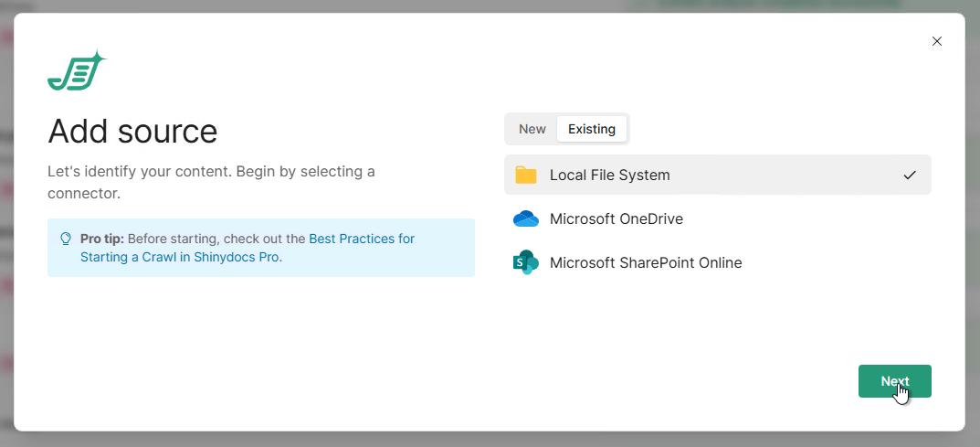This screenshot has width=980, height=447.
Task: Click the Add source heading
Action: (132, 132)
